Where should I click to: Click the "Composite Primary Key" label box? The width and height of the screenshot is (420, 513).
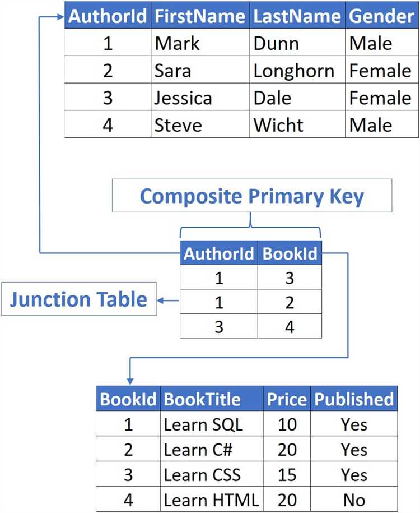click(x=251, y=196)
